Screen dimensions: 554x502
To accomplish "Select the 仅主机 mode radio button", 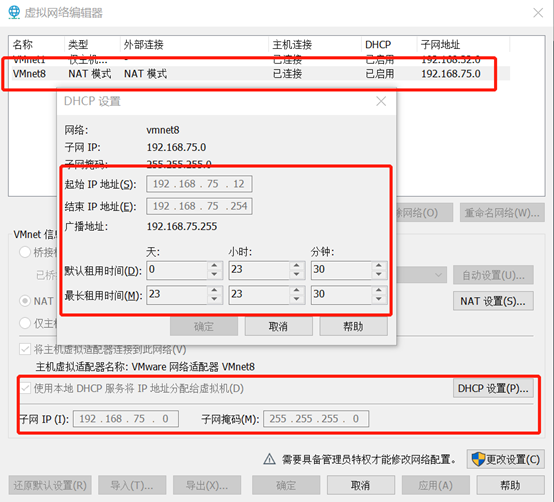I will [x=25, y=323].
